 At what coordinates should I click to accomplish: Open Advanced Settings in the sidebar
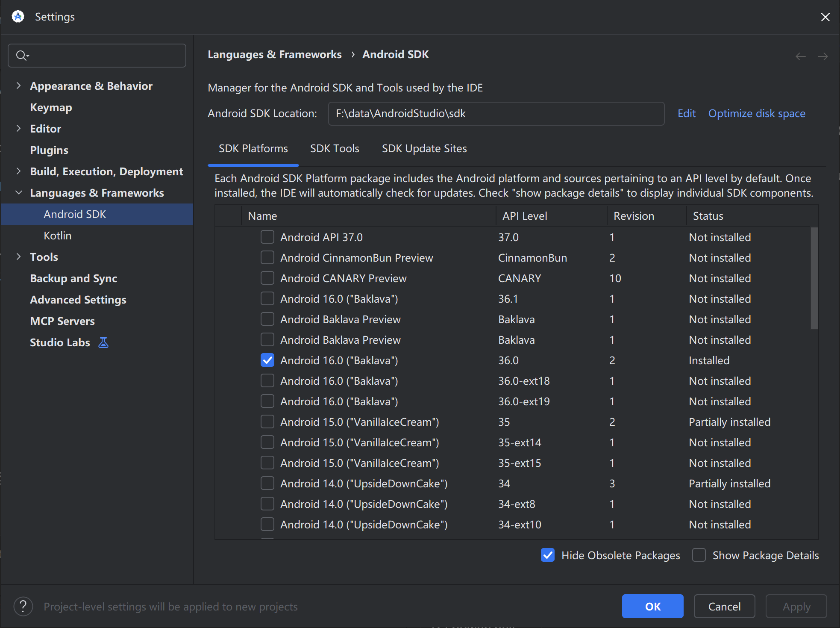(78, 300)
